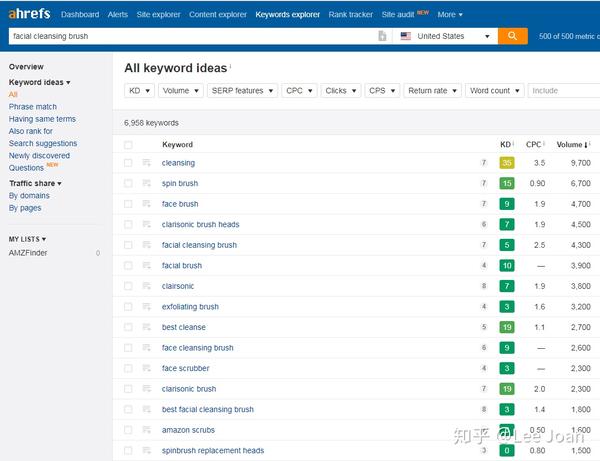
Task: Open SERP icon for face brush row
Action: pyautogui.click(x=147, y=204)
